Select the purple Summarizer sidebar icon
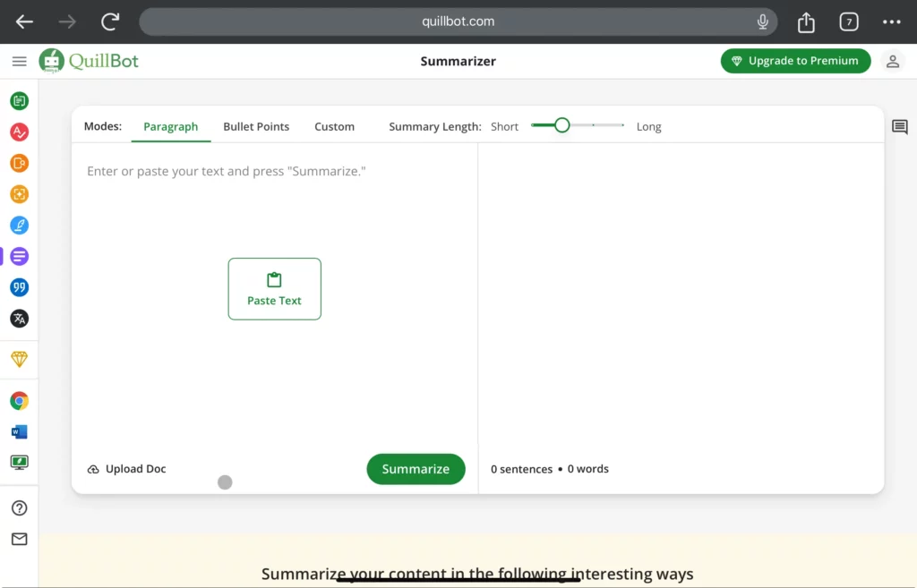Image resolution: width=917 pixels, height=588 pixels. point(20,256)
